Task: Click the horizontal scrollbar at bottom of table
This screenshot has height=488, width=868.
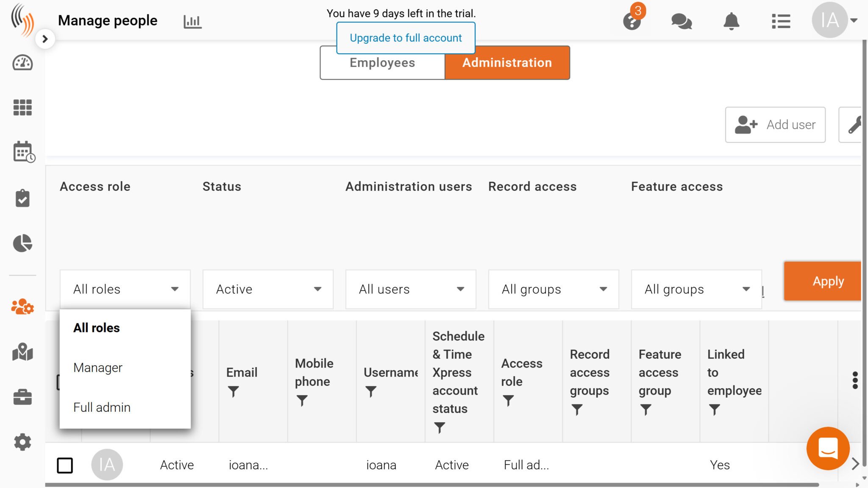Action: click(x=432, y=485)
